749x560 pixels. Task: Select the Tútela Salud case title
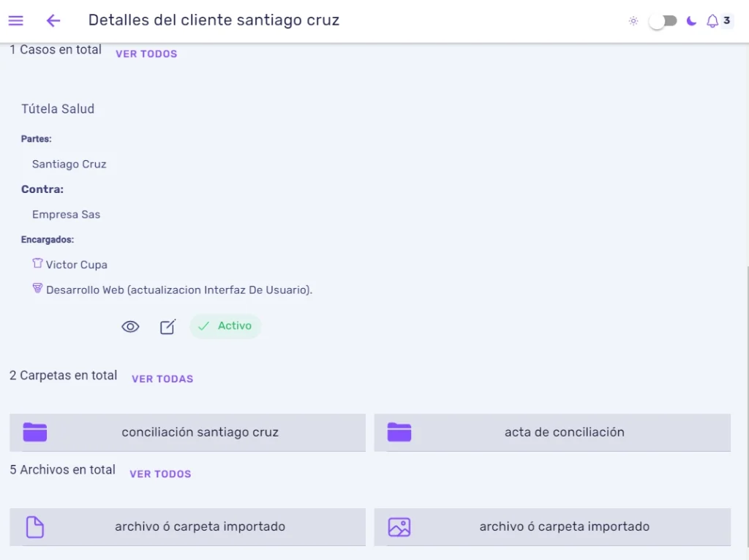pyautogui.click(x=58, y=109)
